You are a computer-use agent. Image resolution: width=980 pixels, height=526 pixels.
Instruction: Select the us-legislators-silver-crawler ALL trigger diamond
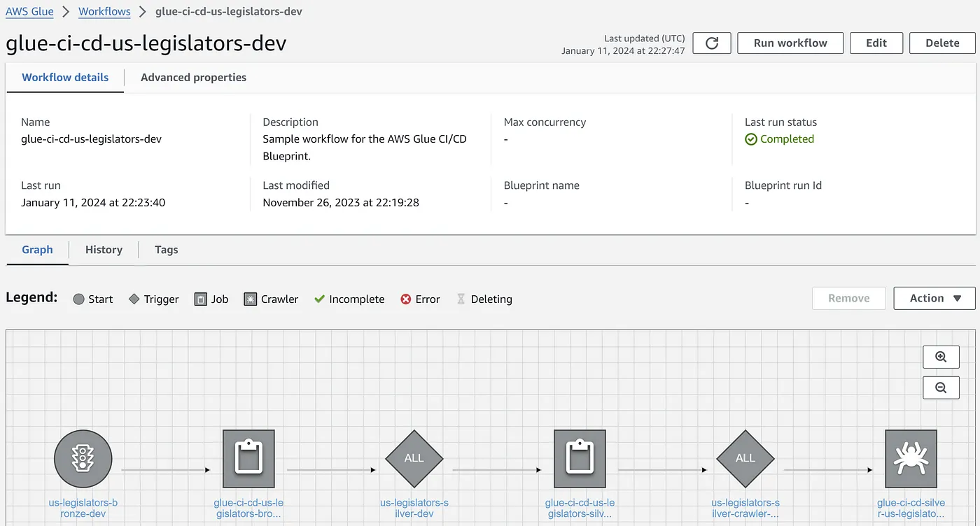tap(745, 459)
